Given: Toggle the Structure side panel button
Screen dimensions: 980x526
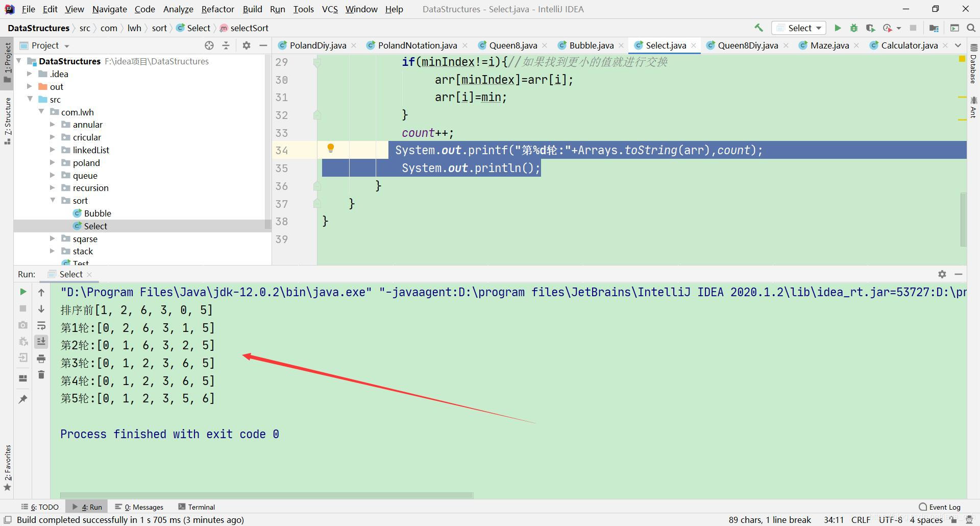Looking at the screenshot, I should coord(7,121).
